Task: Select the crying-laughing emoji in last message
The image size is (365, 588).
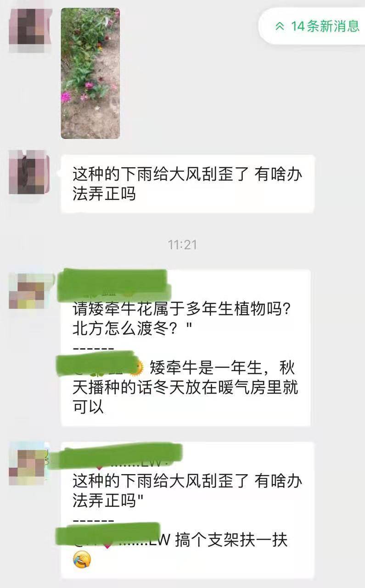Action: click(x=82, y=560)
